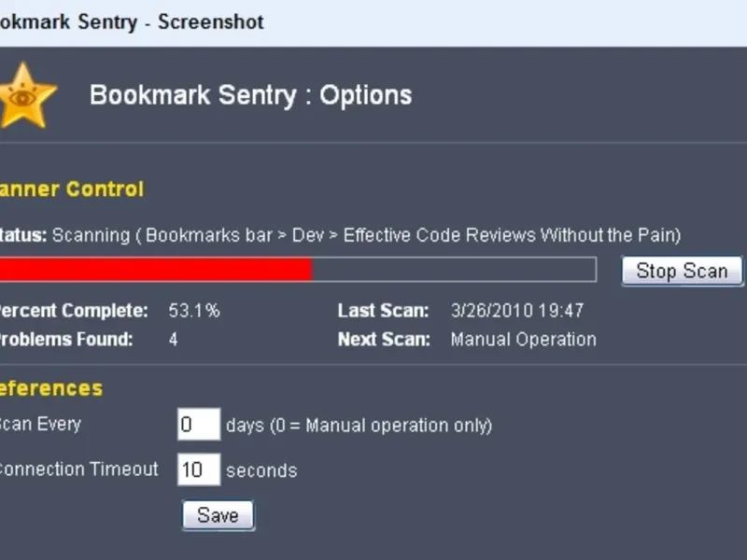The width and height of the screenshot is (747, 560).
Task: Focus the Connection Timeout seconds field
Action: click(x=198, y=469)
